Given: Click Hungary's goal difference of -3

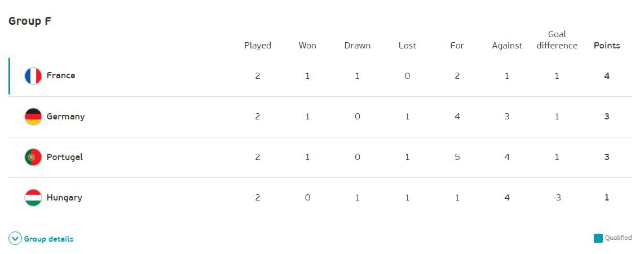Looking at the screenshot, I should (x=557, y=198).
